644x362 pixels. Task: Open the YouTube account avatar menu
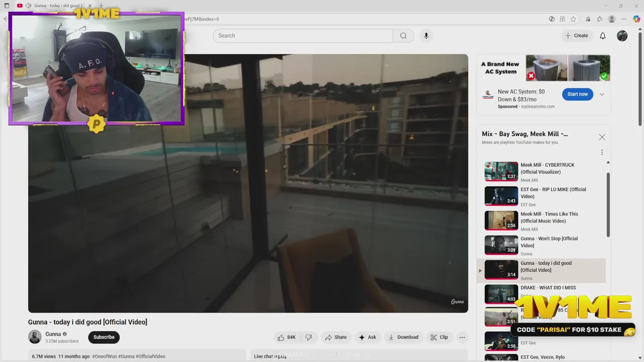(622, 36)
